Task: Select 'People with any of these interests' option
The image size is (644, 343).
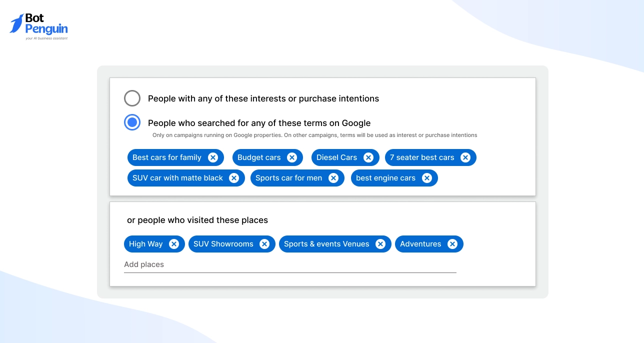Action: click(x=132, y=98)
